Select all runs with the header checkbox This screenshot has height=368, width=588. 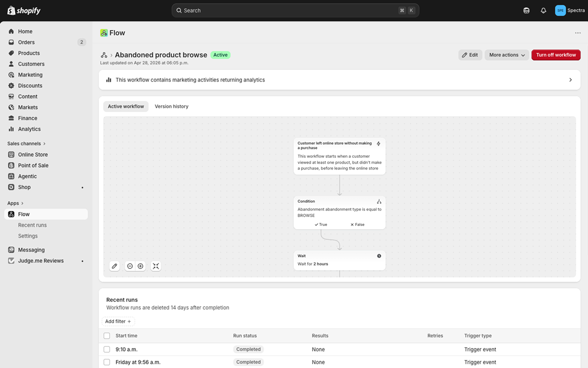click(107, 336)
